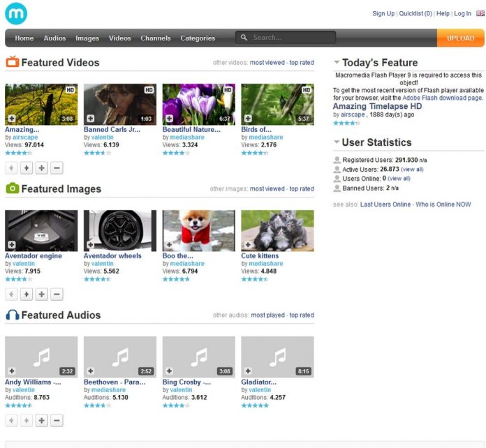486x448 pixels.
Task: Show most viewed videos link
Action: pos(267,63)
